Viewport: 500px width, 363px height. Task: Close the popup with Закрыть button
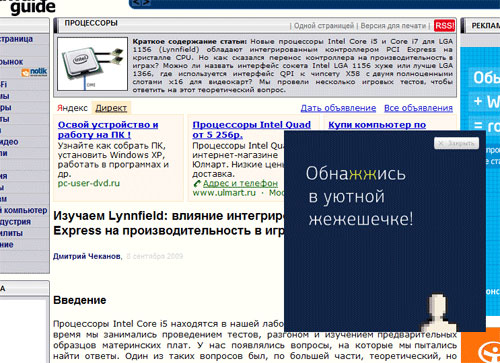[x=456, y=143]
